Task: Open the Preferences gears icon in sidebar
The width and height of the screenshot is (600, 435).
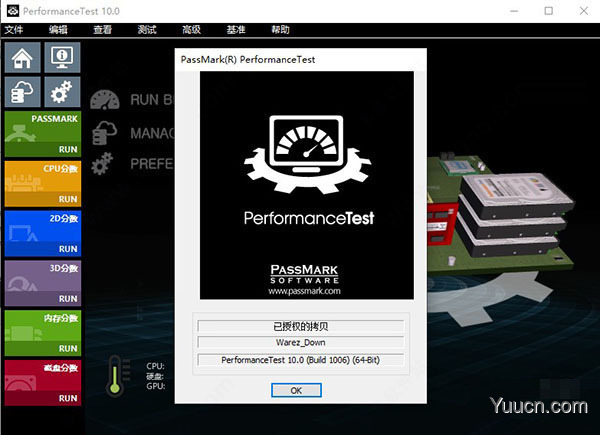Action: [x=62, y=92]
